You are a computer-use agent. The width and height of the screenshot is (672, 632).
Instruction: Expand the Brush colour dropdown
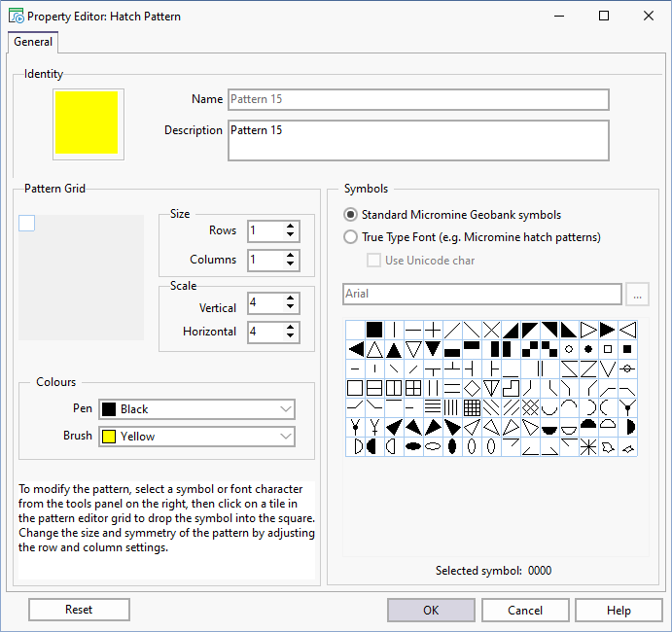(196, 437)
